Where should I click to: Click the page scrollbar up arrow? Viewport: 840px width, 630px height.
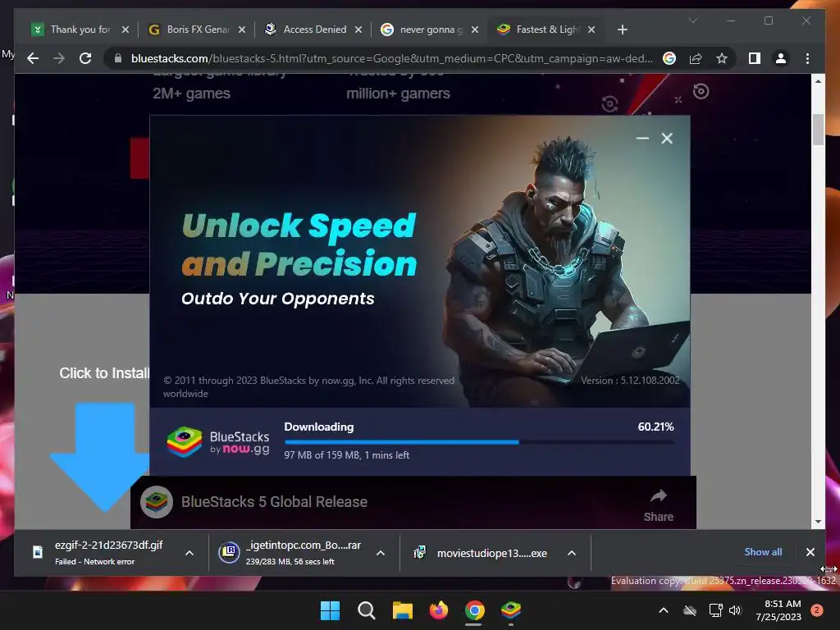tap(818, 81)
